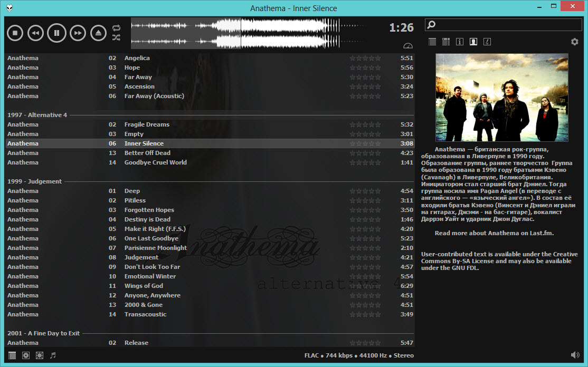Open the track info (i) panel
Image resolution: width=588 pixels, height=367 pixels.
click(x=460, y=42)
